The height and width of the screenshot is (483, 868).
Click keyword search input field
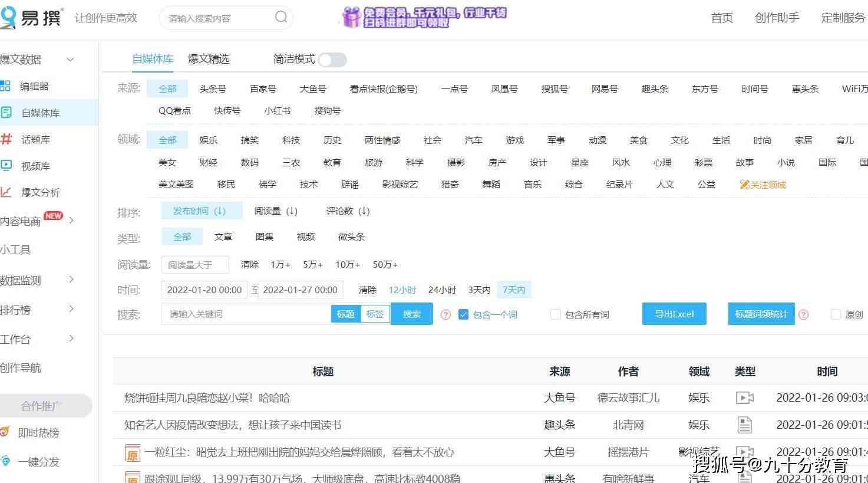click(246, 314)
